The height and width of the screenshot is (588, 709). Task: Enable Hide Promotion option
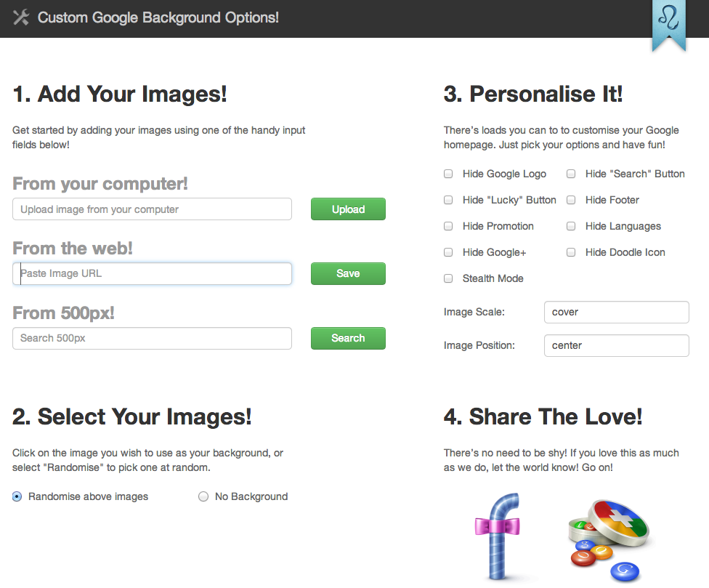[448, 226]
